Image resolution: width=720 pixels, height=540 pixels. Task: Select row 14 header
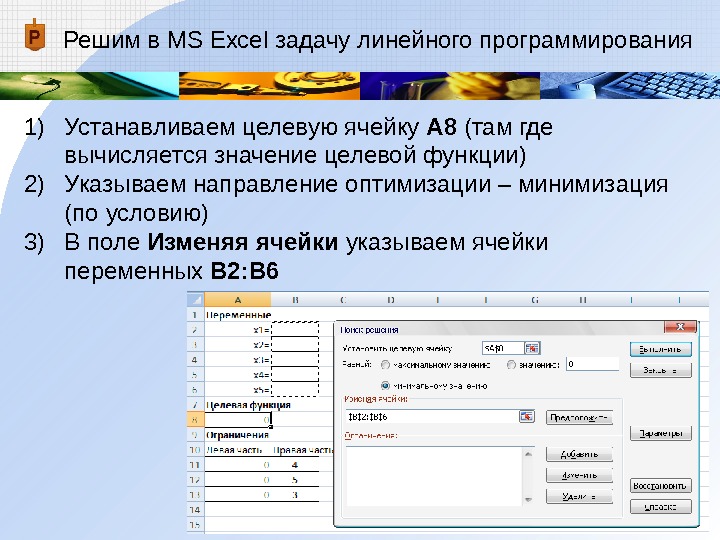195,510
